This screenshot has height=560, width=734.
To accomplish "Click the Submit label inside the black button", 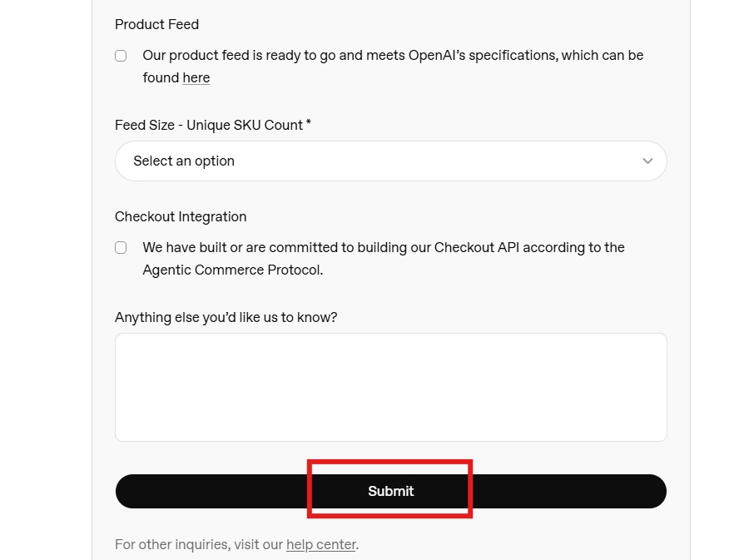I will (390, 491).
